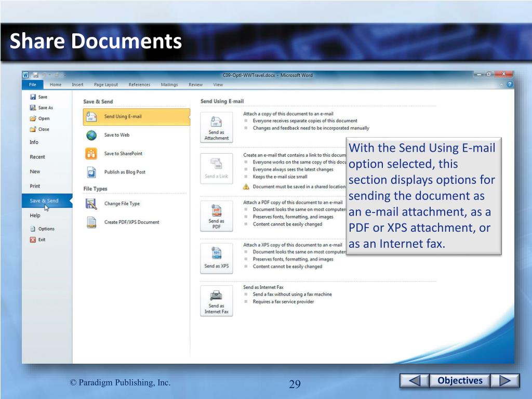Select Print in the Backstage menu
The height and width of the screenshot is (399, 532).
click(35, 186)
